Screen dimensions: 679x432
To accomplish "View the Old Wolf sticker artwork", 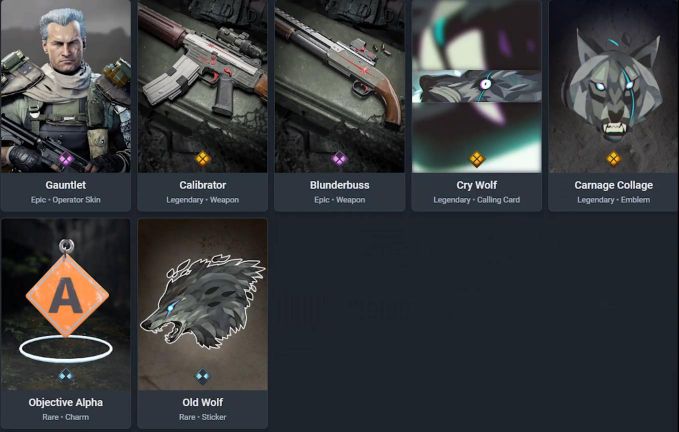I will [x=203, y=304].
